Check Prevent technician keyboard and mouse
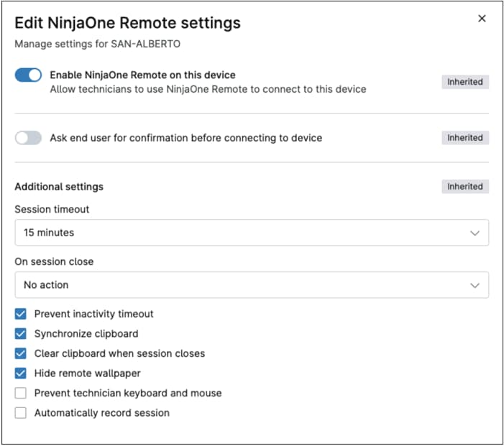Viewport: 504px width, 446px height. pyautogui.click(x=21, y=393)
